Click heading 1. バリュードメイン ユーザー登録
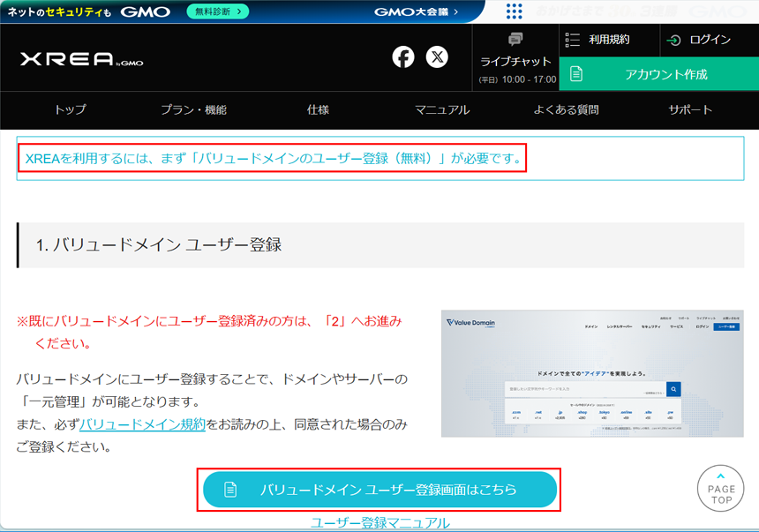Image resolution: width=759 pixels, height=532 pixels. (x=159, y=245)
